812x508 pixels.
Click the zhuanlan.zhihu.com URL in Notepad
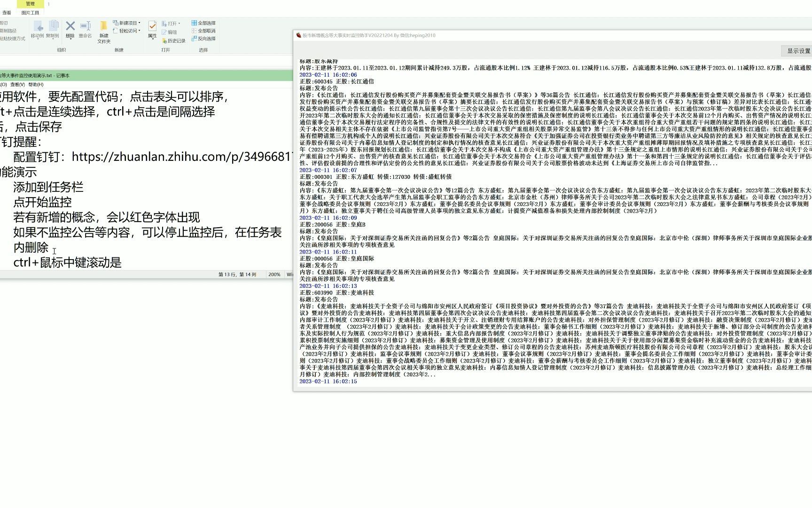(181, 157)
